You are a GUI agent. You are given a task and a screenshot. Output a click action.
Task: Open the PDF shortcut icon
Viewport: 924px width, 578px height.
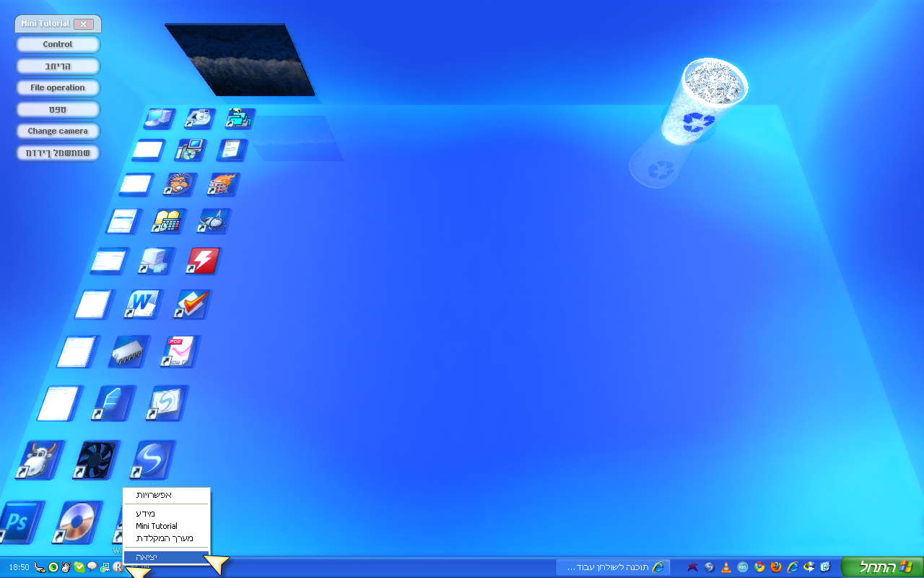coord(180,352)
